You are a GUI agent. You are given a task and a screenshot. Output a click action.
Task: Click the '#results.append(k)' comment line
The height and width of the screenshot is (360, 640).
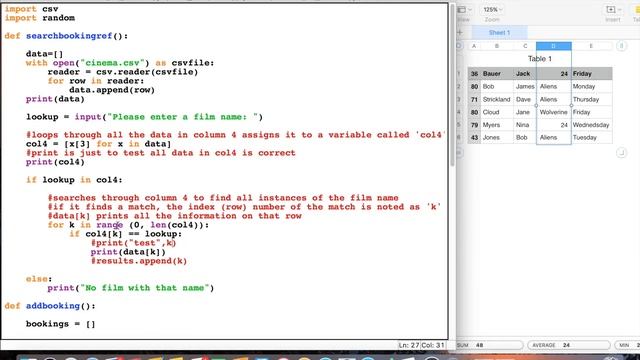tap(139, 261)
